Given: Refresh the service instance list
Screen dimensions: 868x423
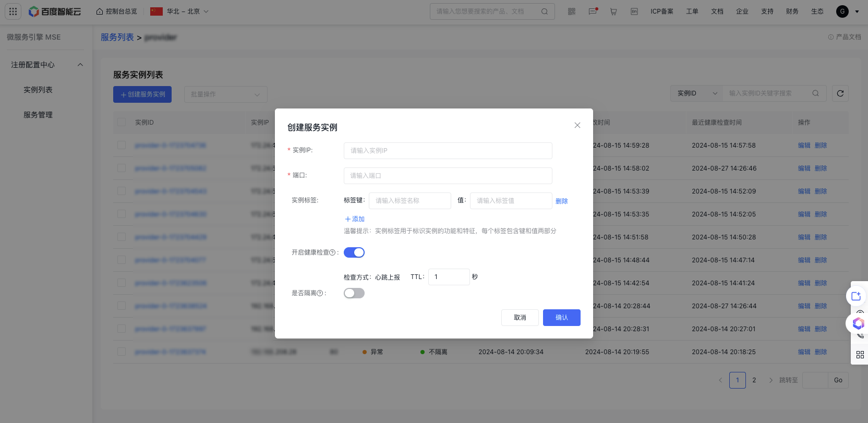Looking at the screenshot, I should point(840,93).
